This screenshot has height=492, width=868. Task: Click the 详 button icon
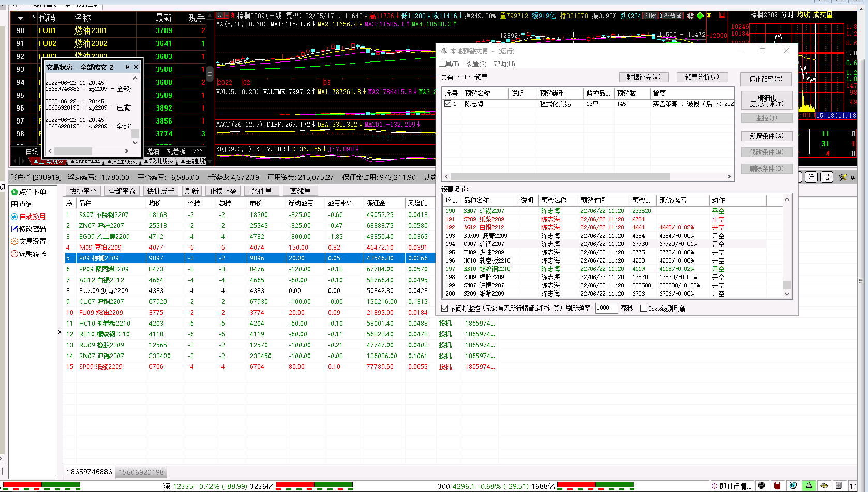[811, 177]
